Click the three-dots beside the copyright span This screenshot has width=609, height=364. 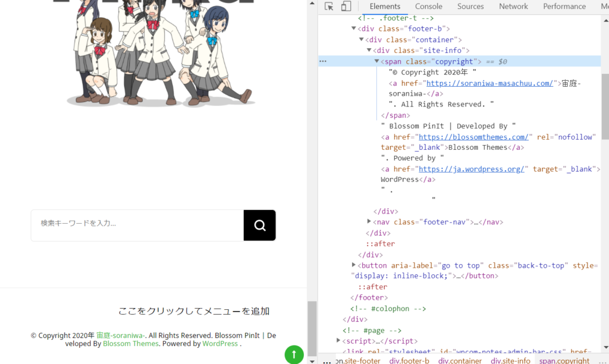[x=323, y=61]
